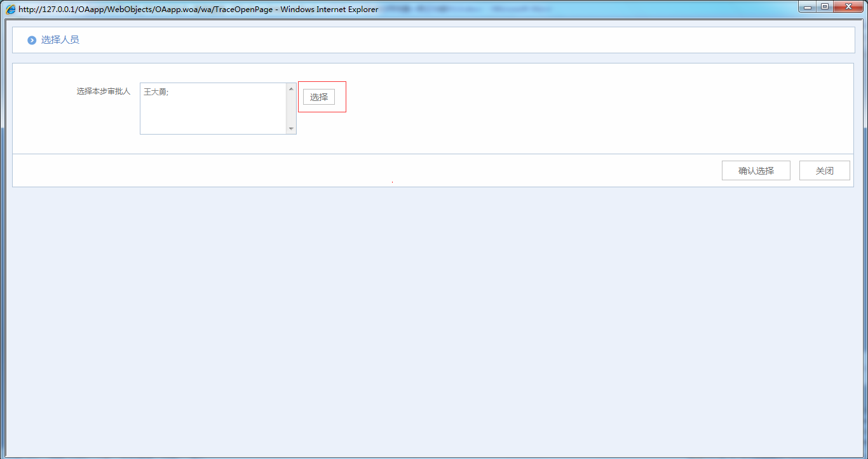Confirm with the 确认选择 button
The width and height of the screenshot is (868, 459).
[x=756, y=171]
